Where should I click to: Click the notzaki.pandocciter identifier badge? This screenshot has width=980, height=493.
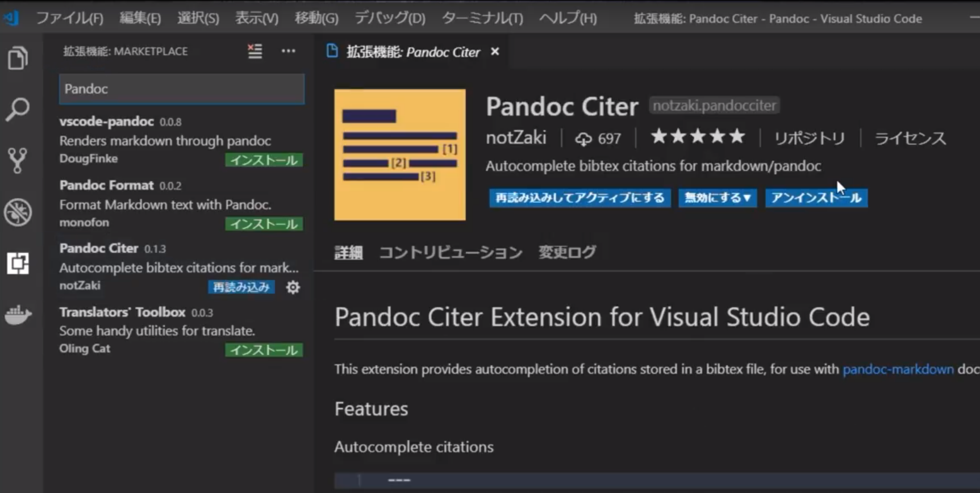(714, 105)
